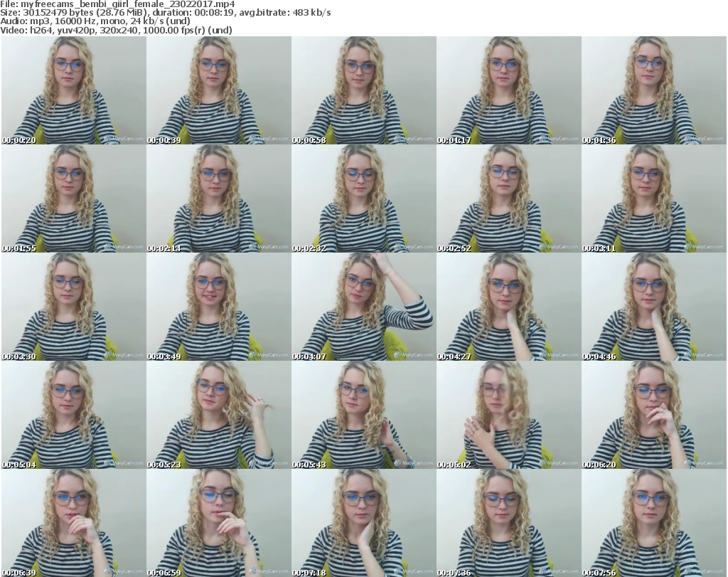The width and height of the screenshot is (728, 577).
Task: Select the thumbnail frame at 00:02:14
Action: [219, 198]
